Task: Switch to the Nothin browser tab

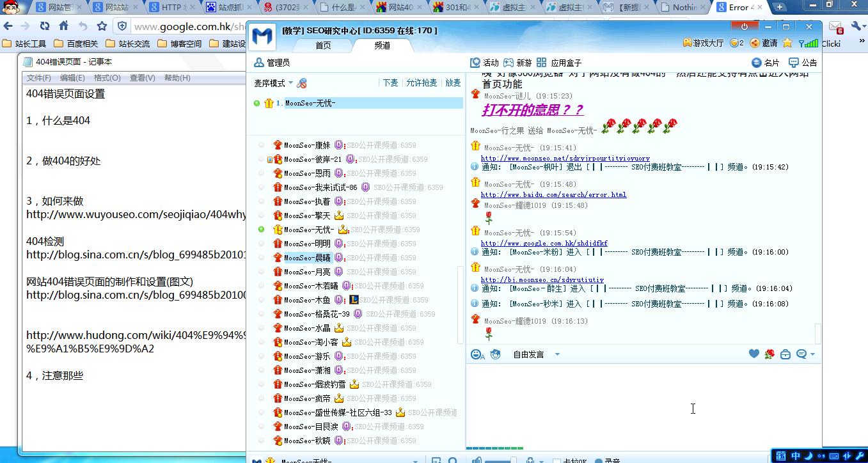Action: [x=683, y=8]
